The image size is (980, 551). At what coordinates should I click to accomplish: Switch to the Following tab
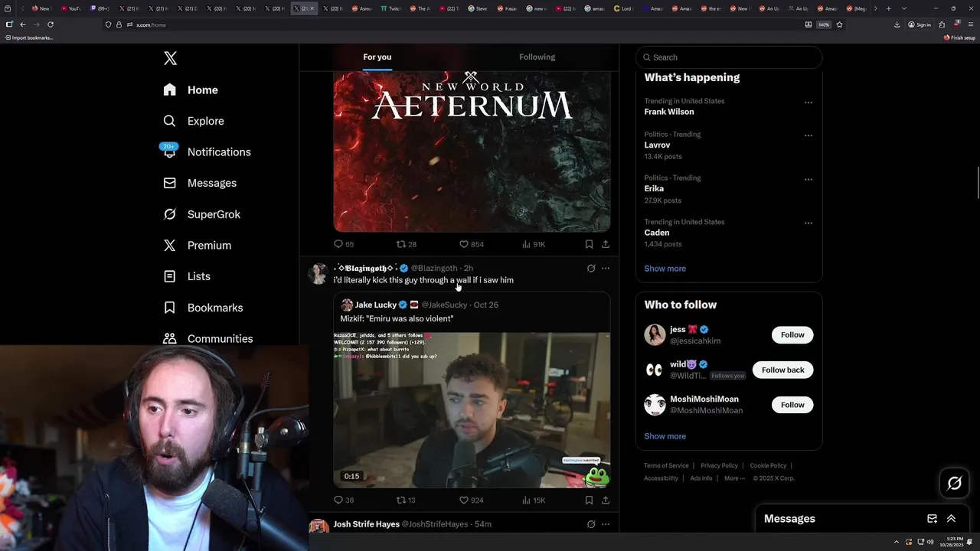[x=537, y=57]
